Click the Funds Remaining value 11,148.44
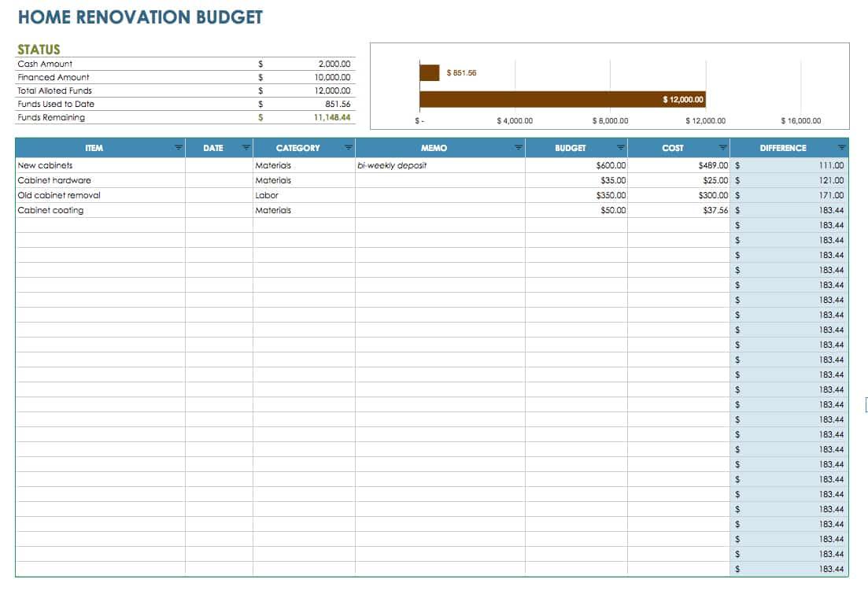Screen dimensions: 868x594 (332, 117)
